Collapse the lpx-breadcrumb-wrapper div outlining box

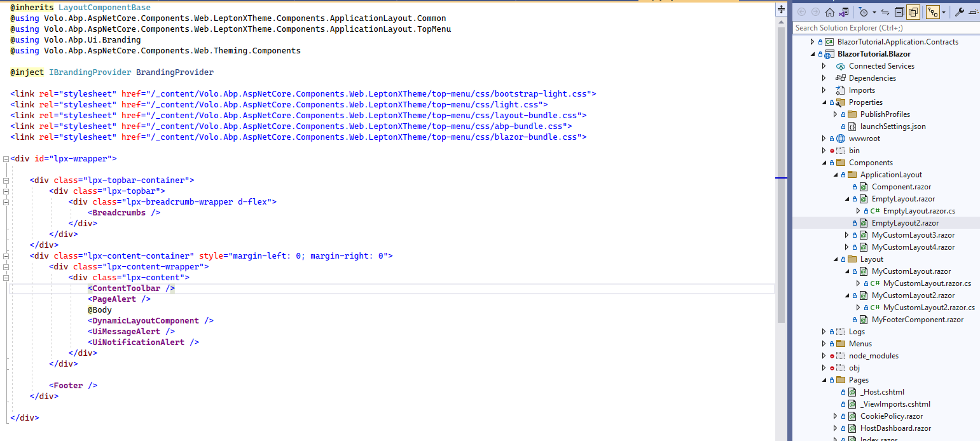click(6, 202)
